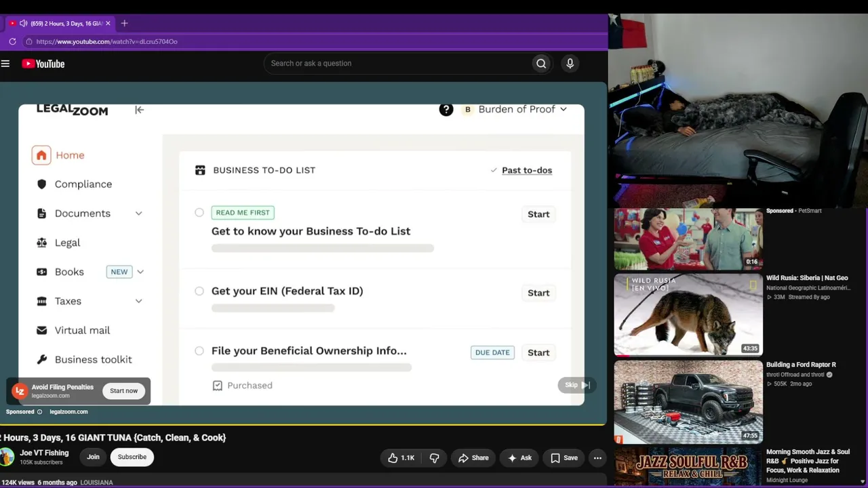Screen dimensions: 868x488
Task: Open the YouTube guide hamburger menu
Action: (5, 64)
